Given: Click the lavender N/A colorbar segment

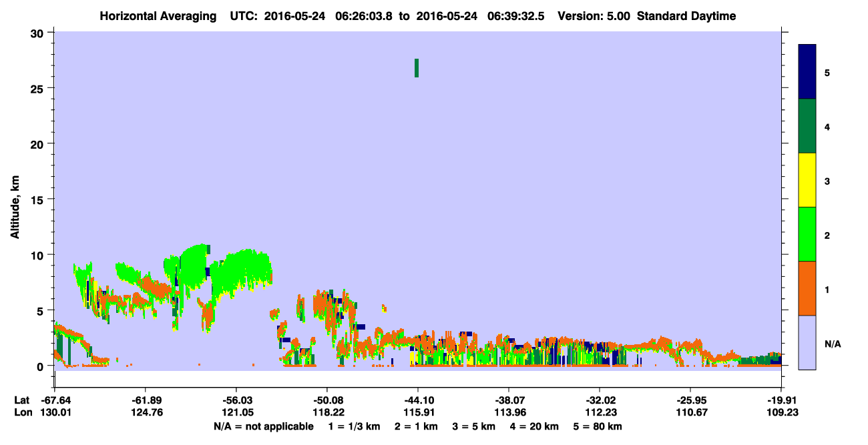Looking at the screenshot, I should [x=807, y=342].
